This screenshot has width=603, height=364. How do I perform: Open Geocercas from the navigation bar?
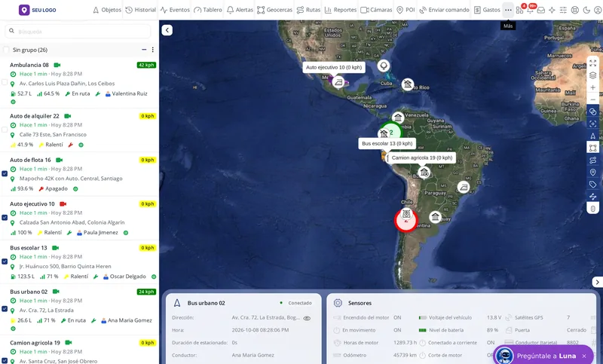274,10
